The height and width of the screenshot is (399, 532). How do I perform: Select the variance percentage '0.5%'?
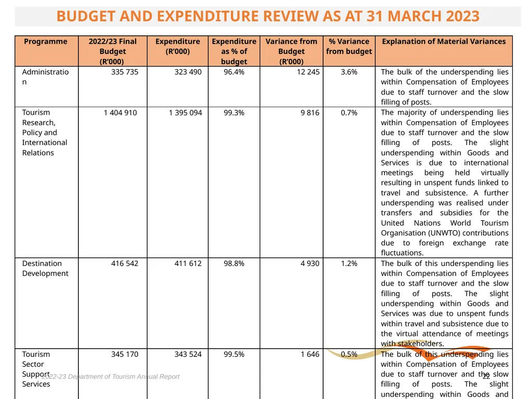coord(349,354)
